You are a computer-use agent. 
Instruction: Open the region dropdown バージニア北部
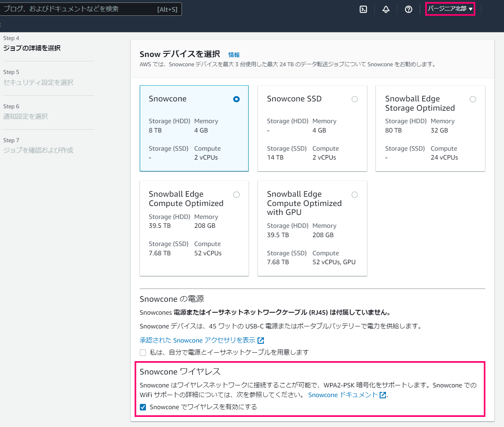pos(450,9)
